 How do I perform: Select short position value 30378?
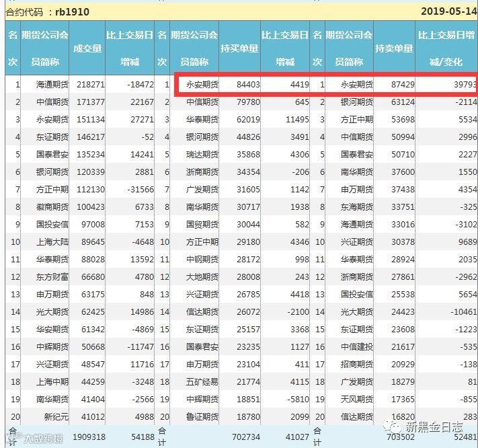point(403,242)
